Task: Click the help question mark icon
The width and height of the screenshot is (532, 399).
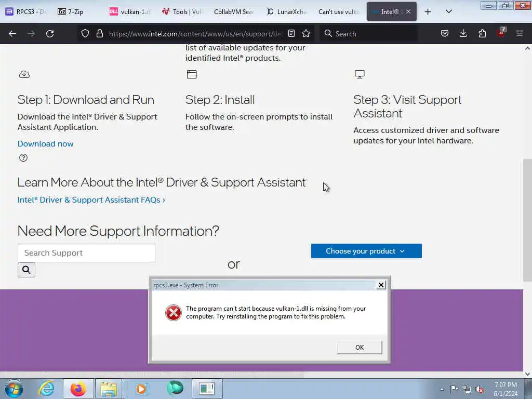Action: tap(23, 158)
